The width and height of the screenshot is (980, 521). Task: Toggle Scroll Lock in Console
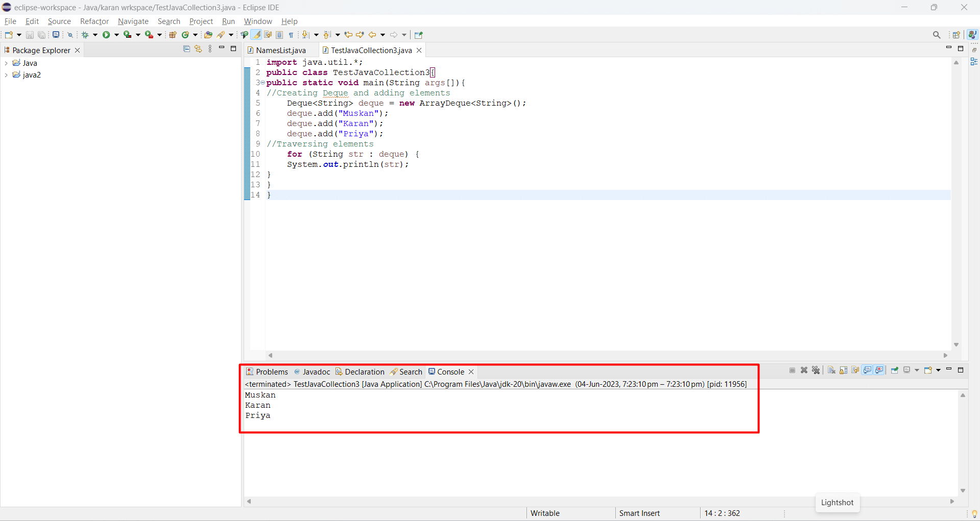point(843,370)
